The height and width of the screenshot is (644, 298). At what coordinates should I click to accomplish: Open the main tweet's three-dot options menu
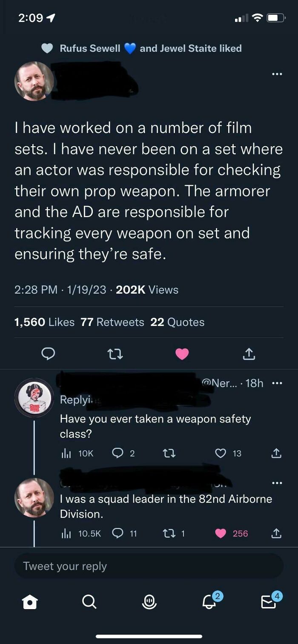(x=277, y=74)
